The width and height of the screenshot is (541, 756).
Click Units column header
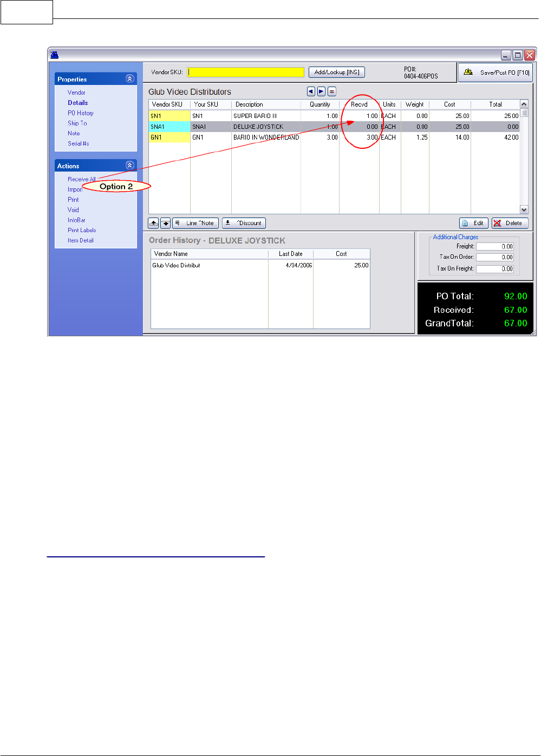point(389,104)
